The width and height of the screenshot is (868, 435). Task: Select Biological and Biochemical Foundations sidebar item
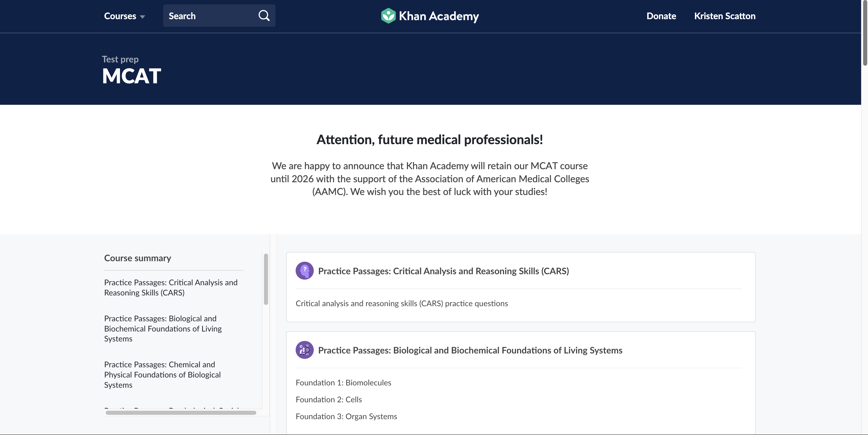(x=163, y=328)
